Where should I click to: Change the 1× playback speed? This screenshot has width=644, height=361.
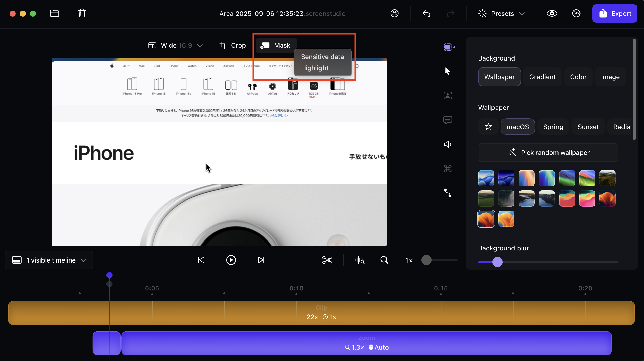click(x=409, y=260)
